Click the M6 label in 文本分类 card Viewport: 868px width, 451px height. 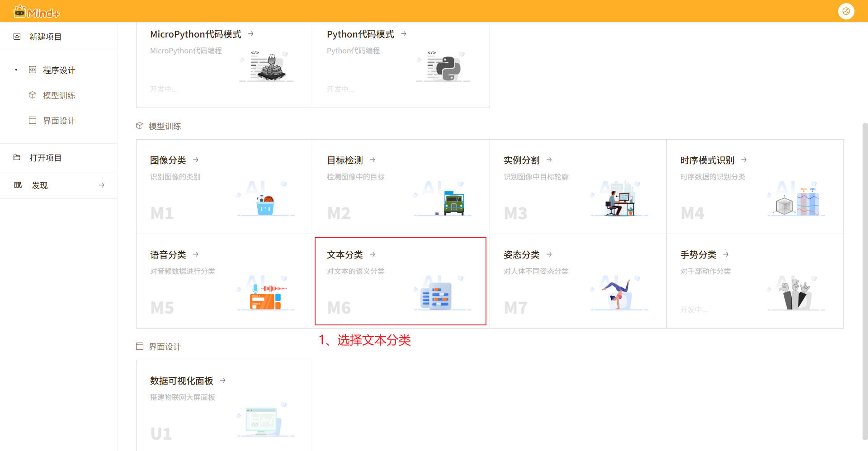[x=339, y=308]
